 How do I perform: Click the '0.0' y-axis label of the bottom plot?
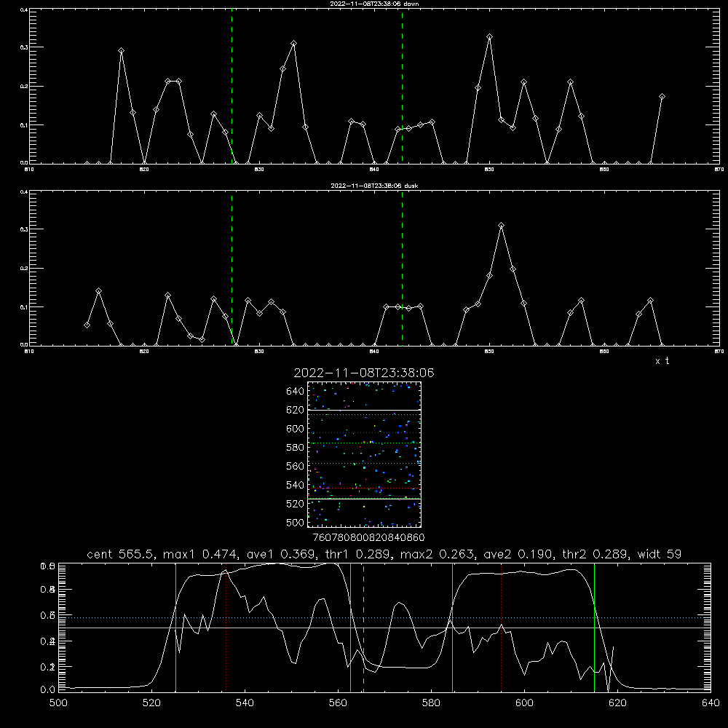(x=47, y=690)
